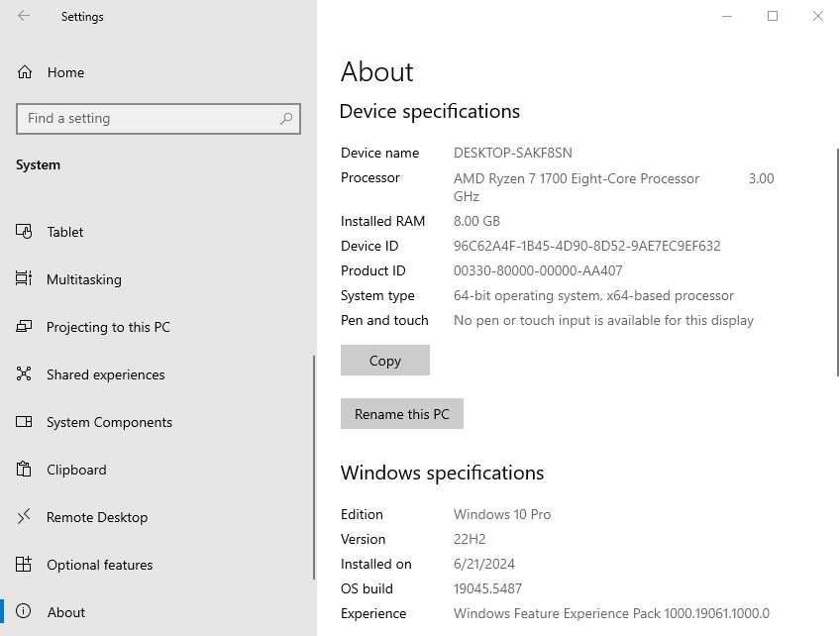Click the Multitasking icon
Screen dimensions: 840x636
24,279
